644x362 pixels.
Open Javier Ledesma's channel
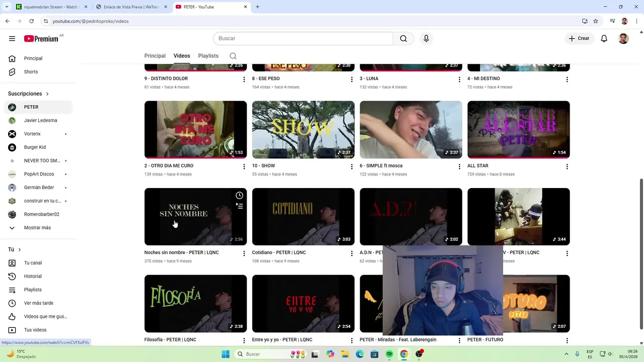tap(37, 121)
